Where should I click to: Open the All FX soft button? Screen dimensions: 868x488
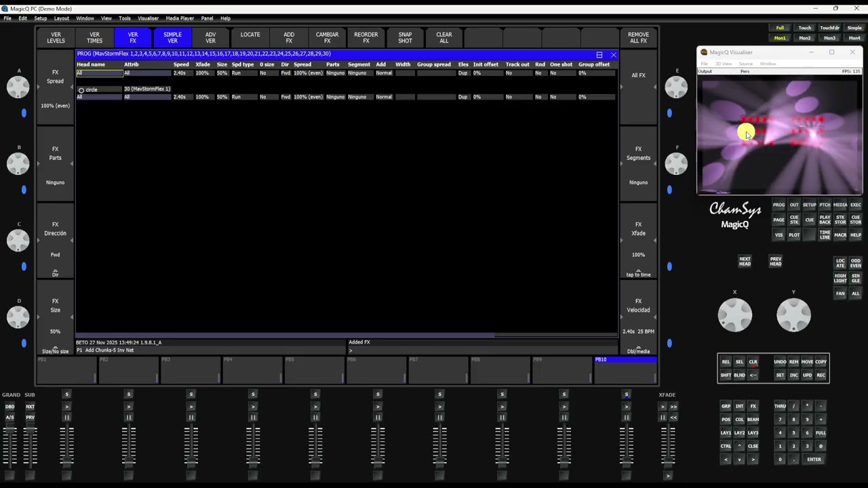point(638,88)
